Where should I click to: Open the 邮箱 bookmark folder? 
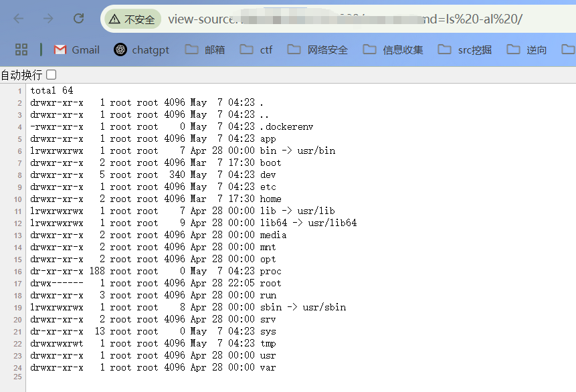pyautogui.click(x=205, y=50)
